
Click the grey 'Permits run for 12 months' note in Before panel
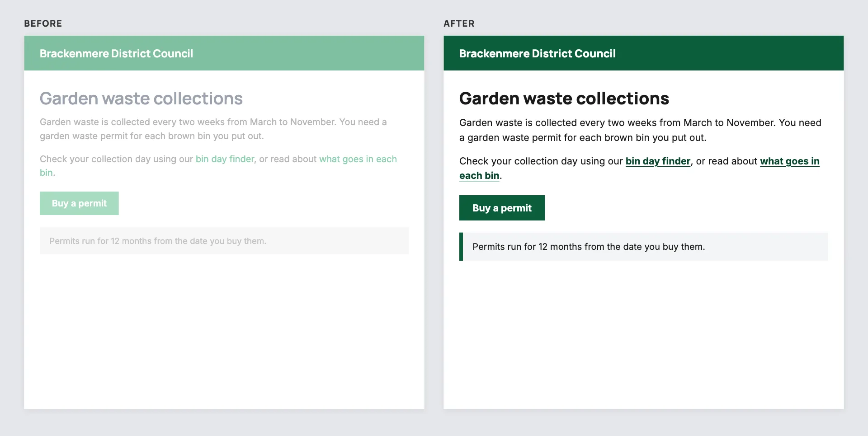[x=224, y=241]
